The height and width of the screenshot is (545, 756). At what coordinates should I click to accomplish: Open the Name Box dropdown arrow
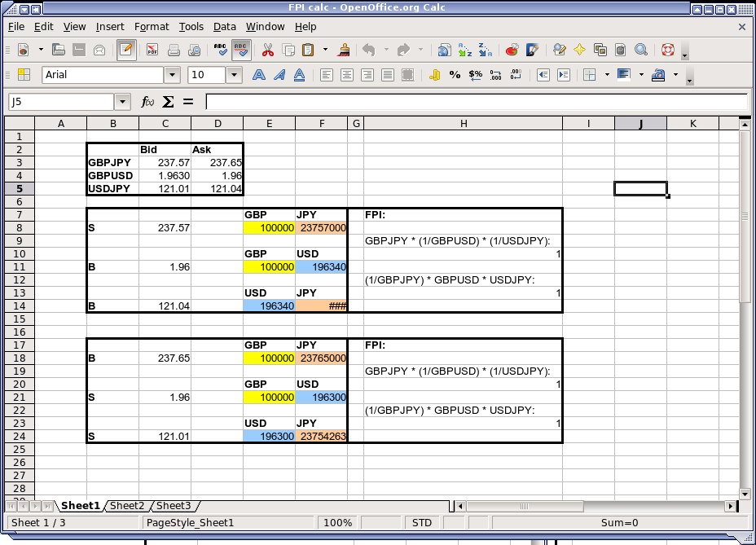123,102
